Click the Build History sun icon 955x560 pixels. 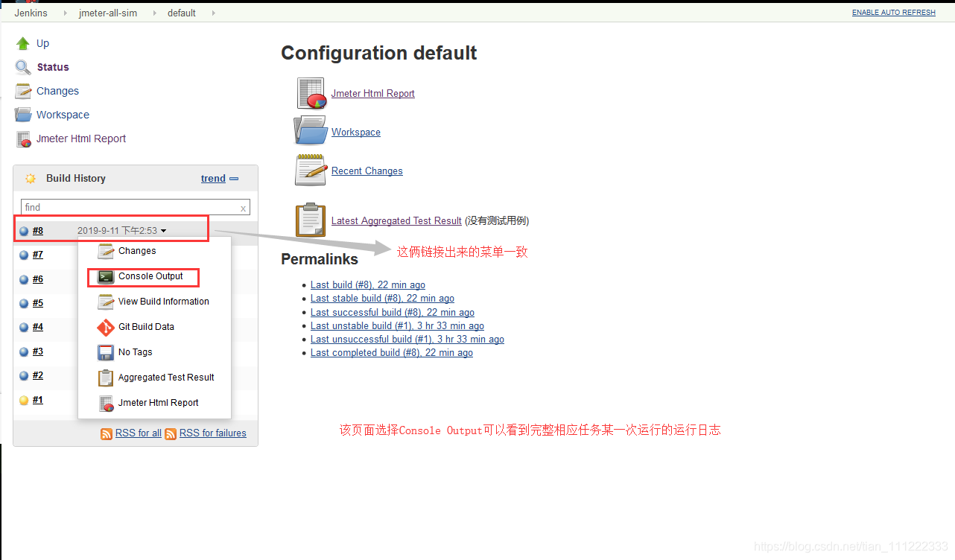pyautogui.click(x=31, y=179)
